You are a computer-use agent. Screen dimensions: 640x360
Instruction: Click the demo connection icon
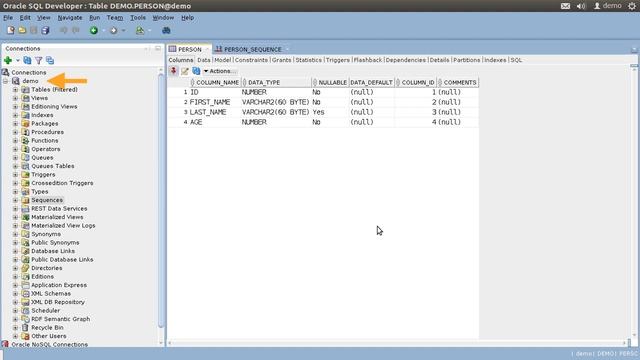click(x=16, y=81)
